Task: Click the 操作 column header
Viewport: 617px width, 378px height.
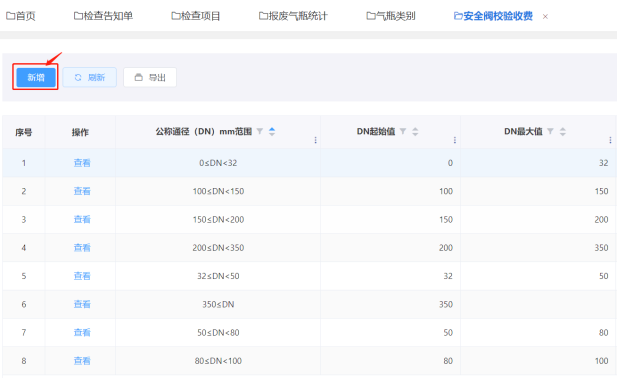Action: [x=80, y=132]
